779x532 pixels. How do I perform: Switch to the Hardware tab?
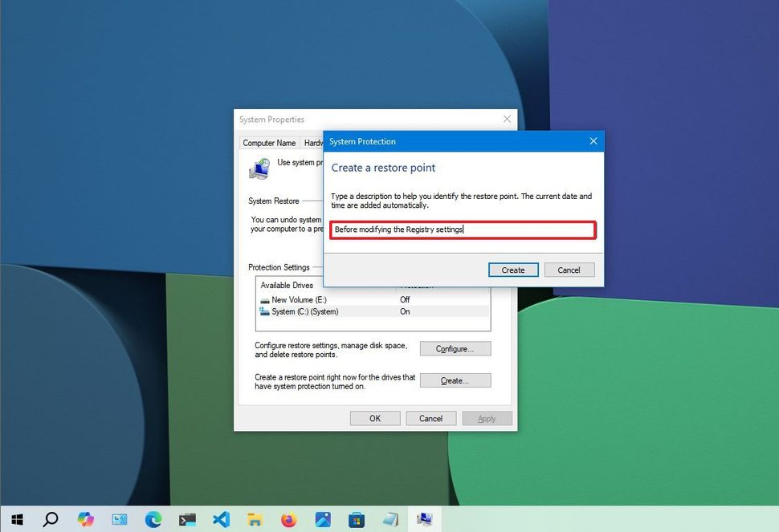[313, 142]
